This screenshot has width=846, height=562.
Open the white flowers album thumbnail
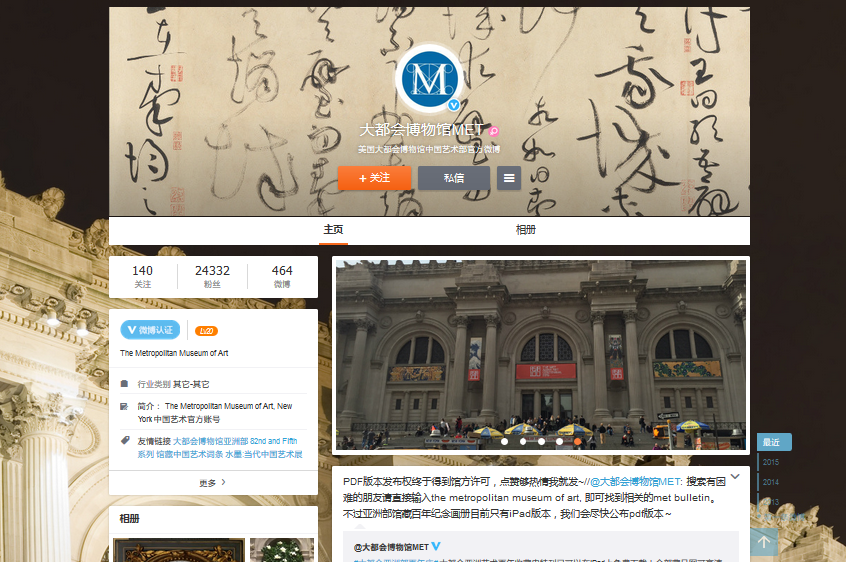(282, 550)
